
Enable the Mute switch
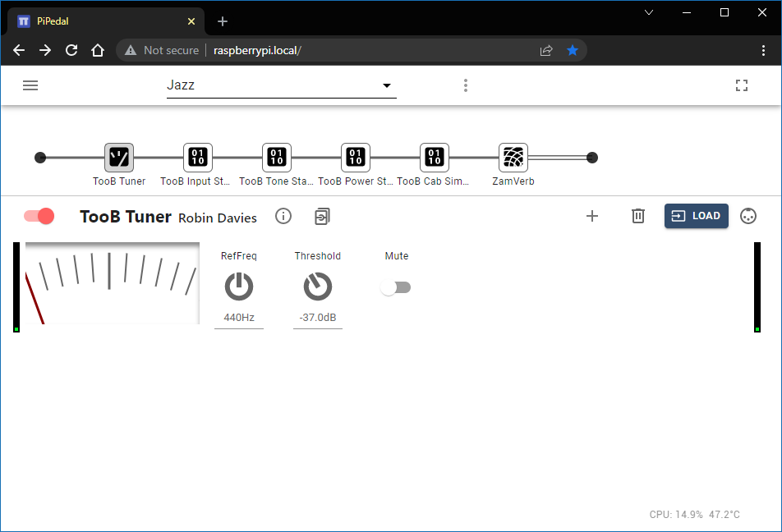click(x=395, y=287)
